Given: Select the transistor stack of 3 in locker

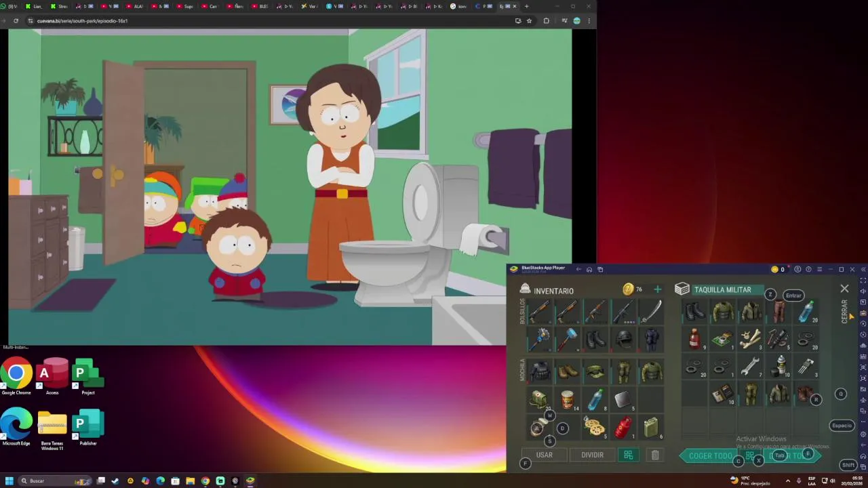Looking at the screenshot, I should coord(806,366).
